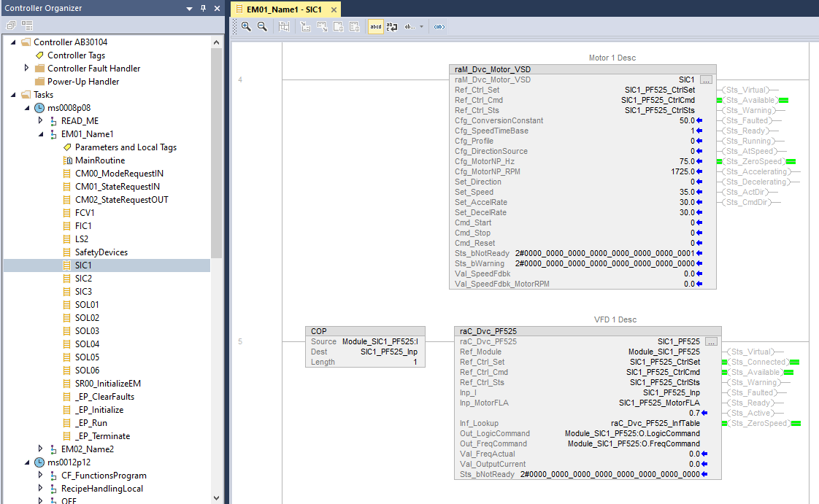
Task: Select the SIC2 routine in the tree
Action: point(83,279)
